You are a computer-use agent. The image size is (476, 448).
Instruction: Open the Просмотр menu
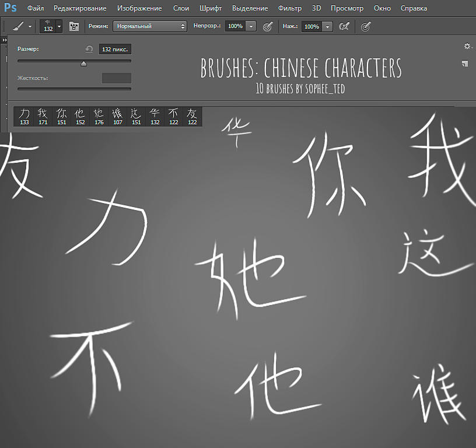347,8
